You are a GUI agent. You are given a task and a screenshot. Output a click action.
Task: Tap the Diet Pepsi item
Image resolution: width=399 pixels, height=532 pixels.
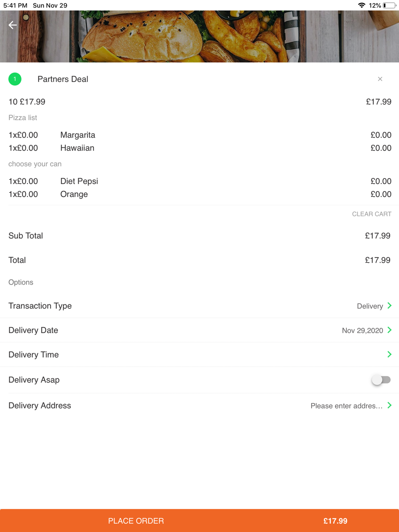coord(79,181)
